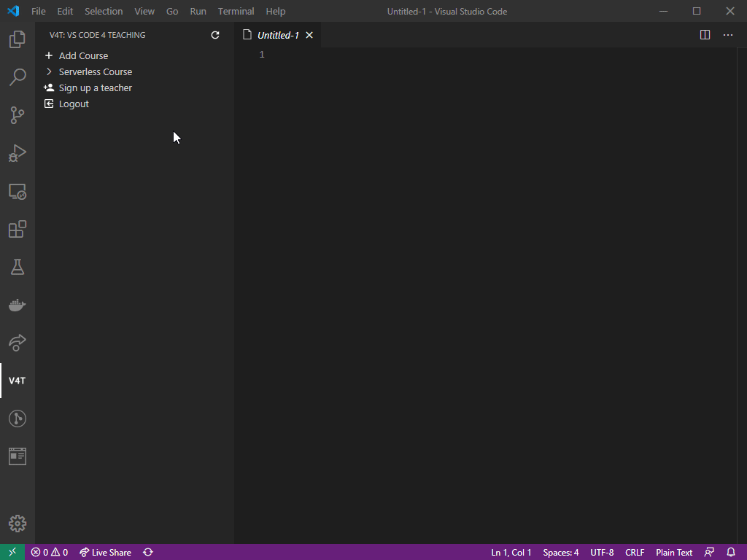Open the Selection menu
The height and width of the screenshot is (560, 747).
[x=104, y=11]
